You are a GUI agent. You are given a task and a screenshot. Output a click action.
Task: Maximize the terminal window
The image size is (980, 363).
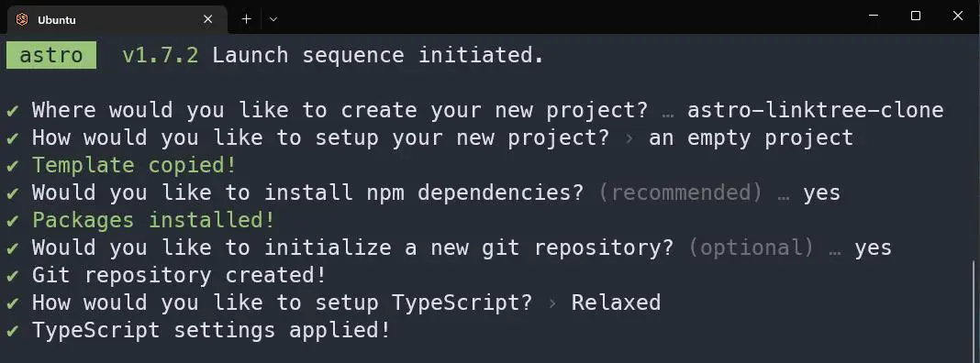pos(916,16)
